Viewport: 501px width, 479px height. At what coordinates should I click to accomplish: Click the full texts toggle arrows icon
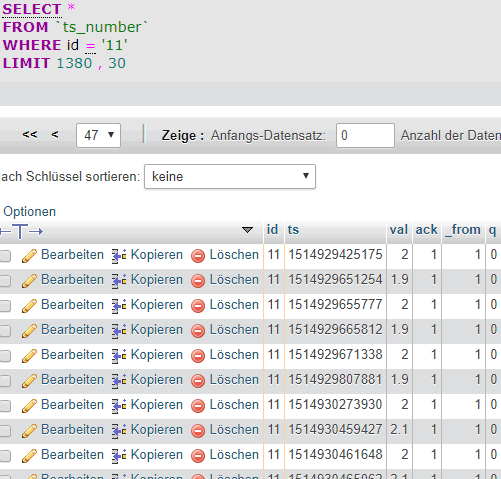(x=21, y=231)
